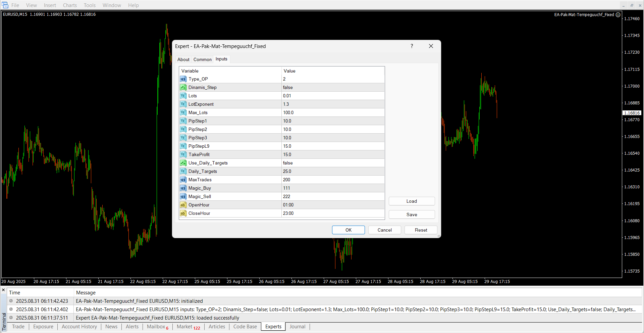Open the Charts menu
Screen dimensions: 644x333
70,5
